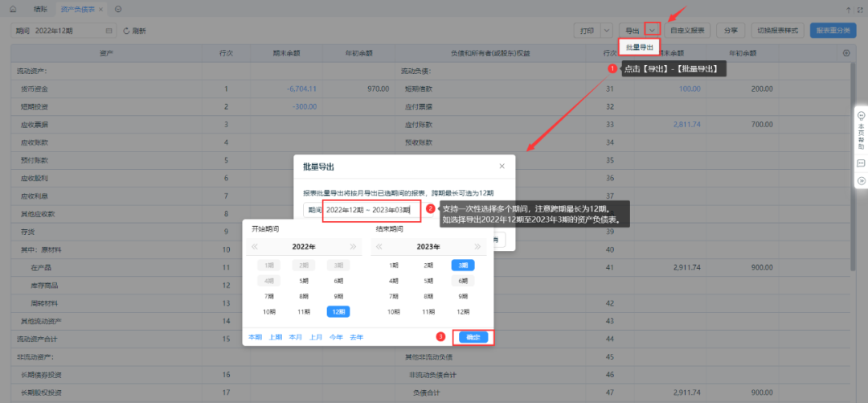868x403 pixels.
Task: Collapse the side panel with the arrow icon
Action: pos(861,181)
